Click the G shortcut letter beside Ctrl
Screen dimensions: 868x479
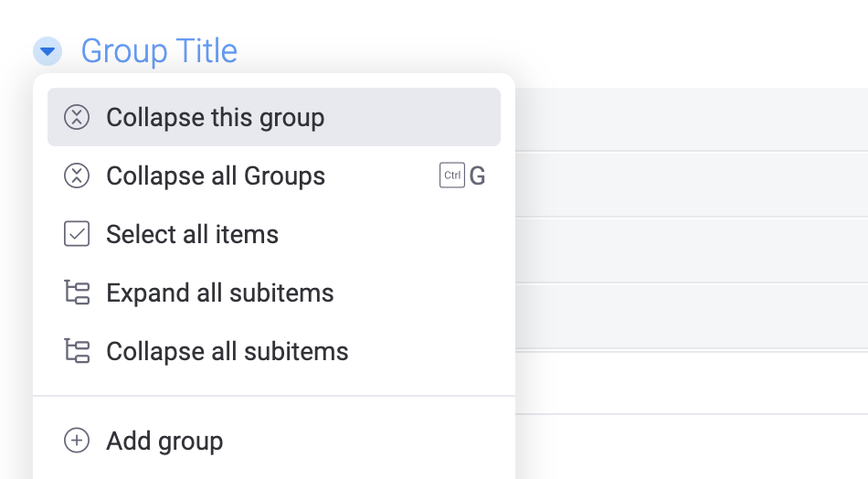tap(478, 176)
